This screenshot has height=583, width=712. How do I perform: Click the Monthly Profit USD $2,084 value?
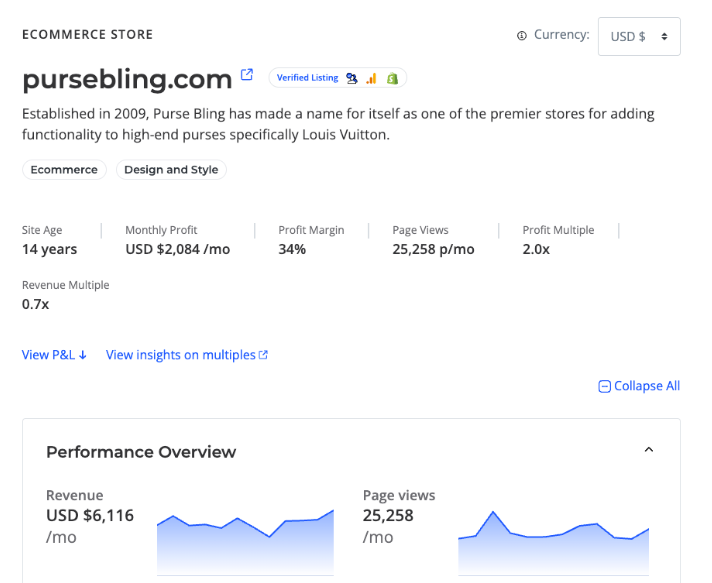(x=177, y=249)
